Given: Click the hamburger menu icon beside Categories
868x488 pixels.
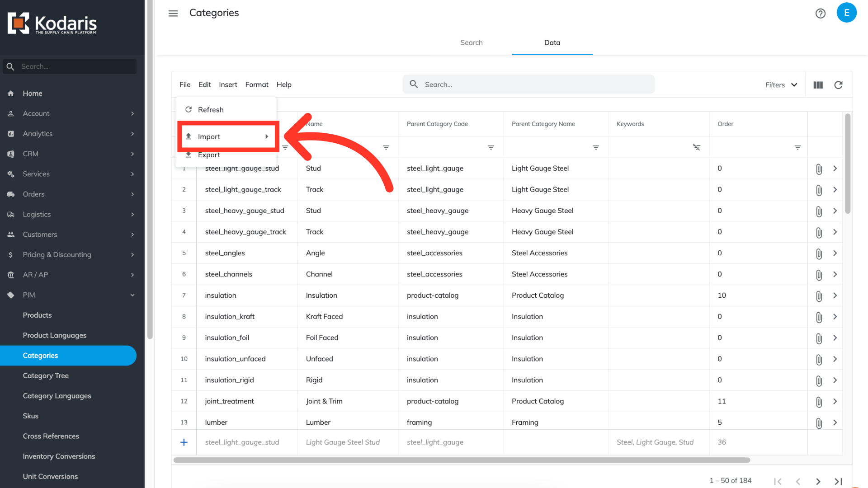Looking at the screenshot, I should 173,13.
